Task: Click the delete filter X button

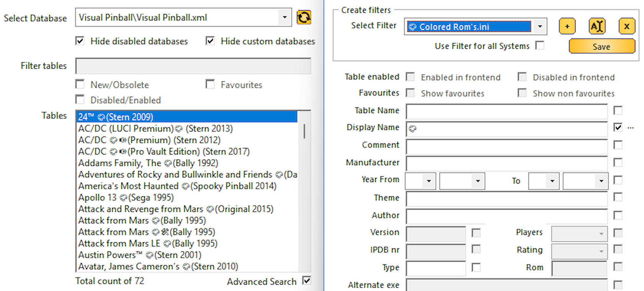Action: coord(627,26)
